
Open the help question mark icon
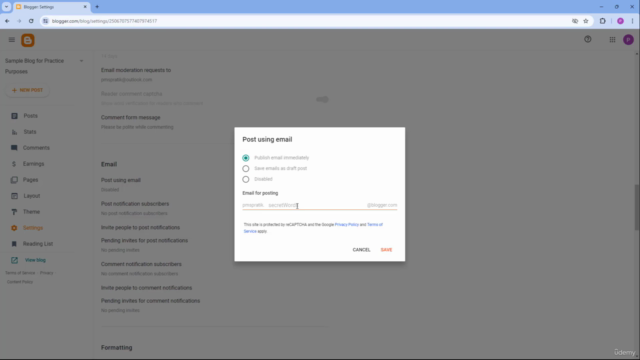pos(588,39)
